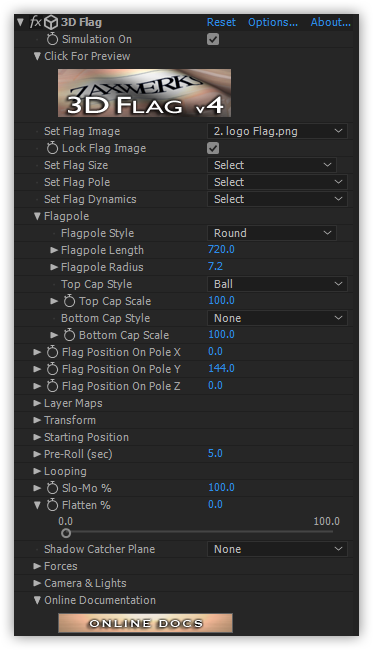This screenshot has height=650, width=373.
Task: Click the Flatten % slider handle
Action: click(66, 533)
